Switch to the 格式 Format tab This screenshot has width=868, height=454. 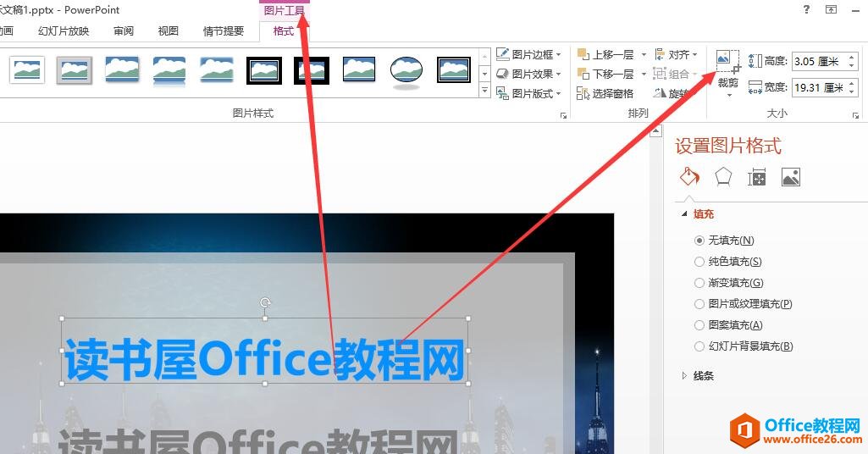coord(284,31)
